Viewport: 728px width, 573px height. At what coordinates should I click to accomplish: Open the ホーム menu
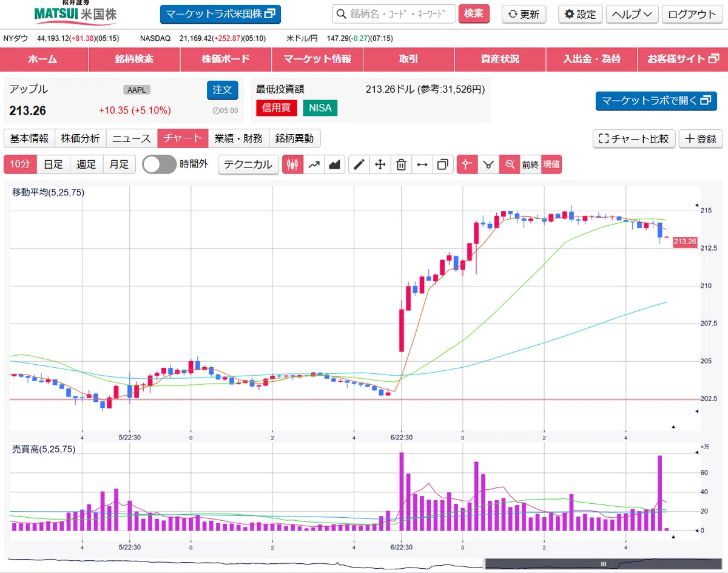click(42, 59)
